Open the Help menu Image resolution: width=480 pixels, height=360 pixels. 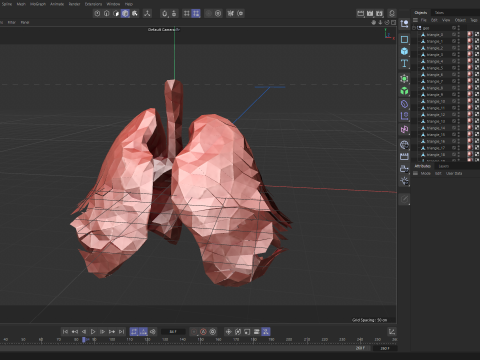point(129,4)
